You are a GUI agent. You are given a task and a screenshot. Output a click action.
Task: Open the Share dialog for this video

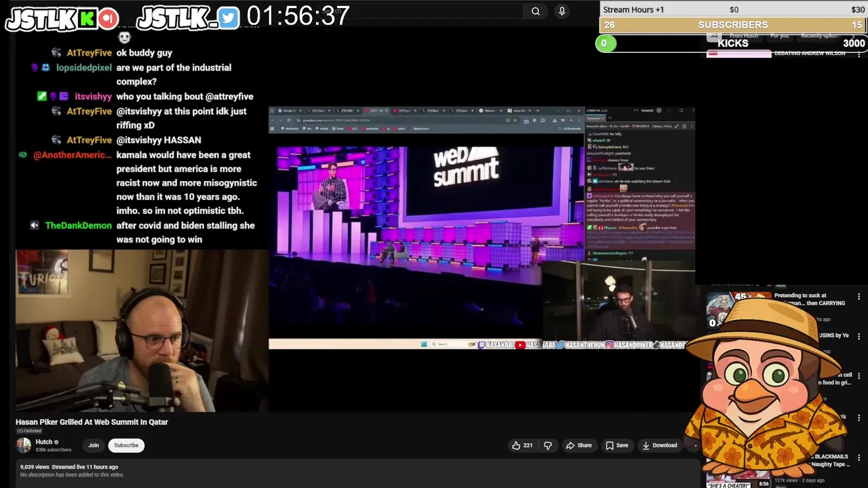(x=579, y=445)
